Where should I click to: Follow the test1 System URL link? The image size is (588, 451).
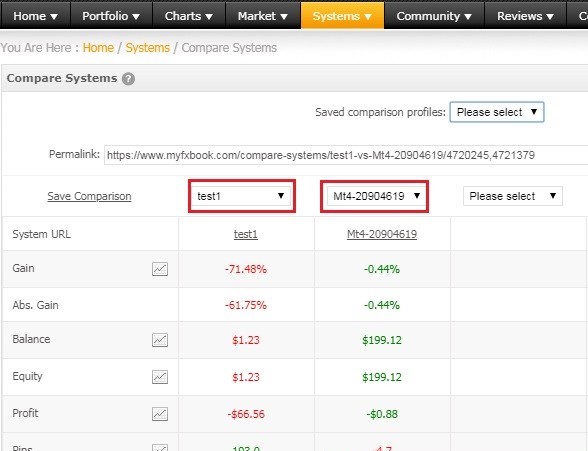[x=246, y=234]
